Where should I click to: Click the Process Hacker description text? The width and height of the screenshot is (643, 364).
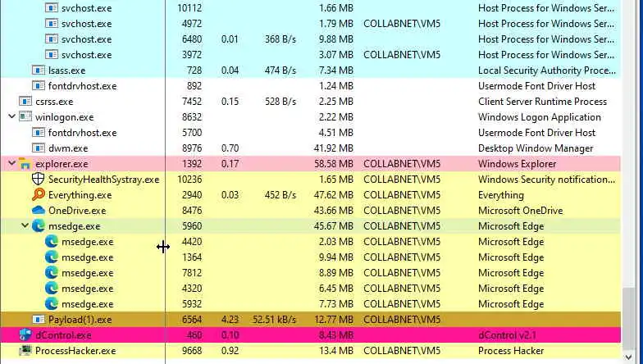pos(511,351)
